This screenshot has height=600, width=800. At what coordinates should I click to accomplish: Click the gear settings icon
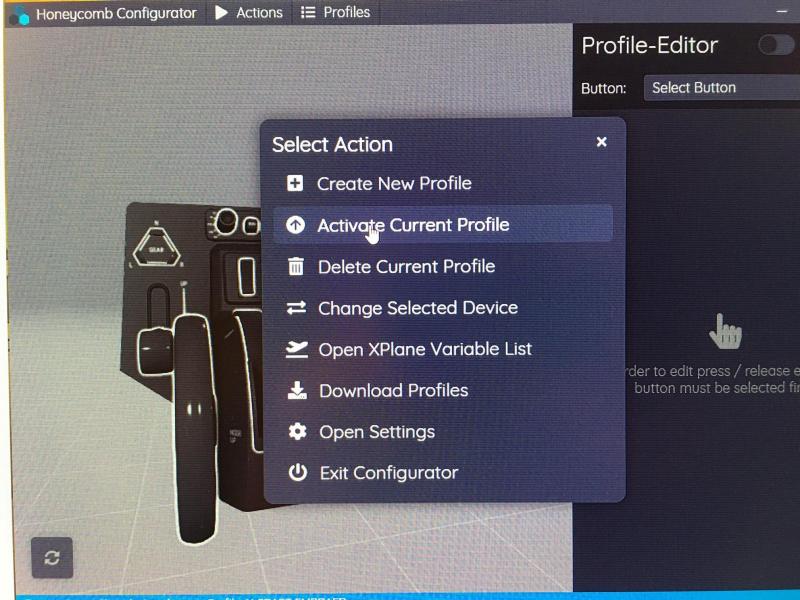297,432
